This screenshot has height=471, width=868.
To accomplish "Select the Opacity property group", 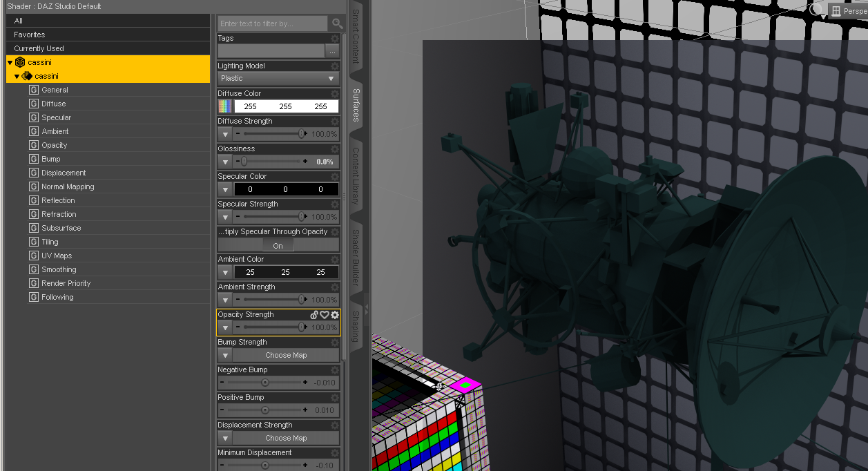I will [55, 145].
